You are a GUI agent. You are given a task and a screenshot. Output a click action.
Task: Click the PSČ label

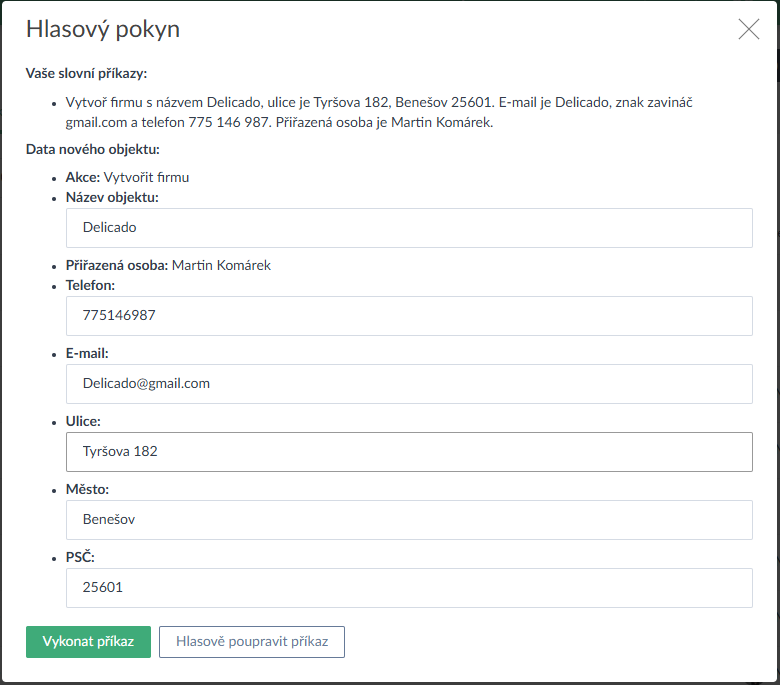tap(80, 557)
